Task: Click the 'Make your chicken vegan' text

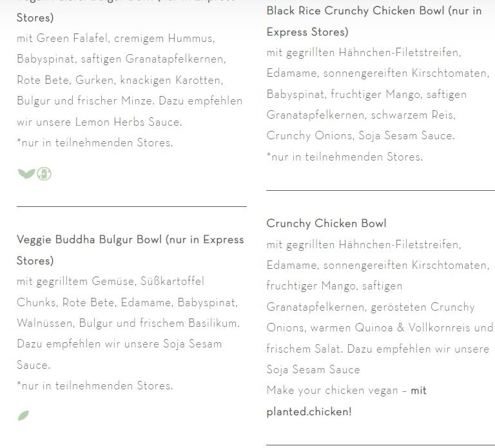Action: click(332, 391)
